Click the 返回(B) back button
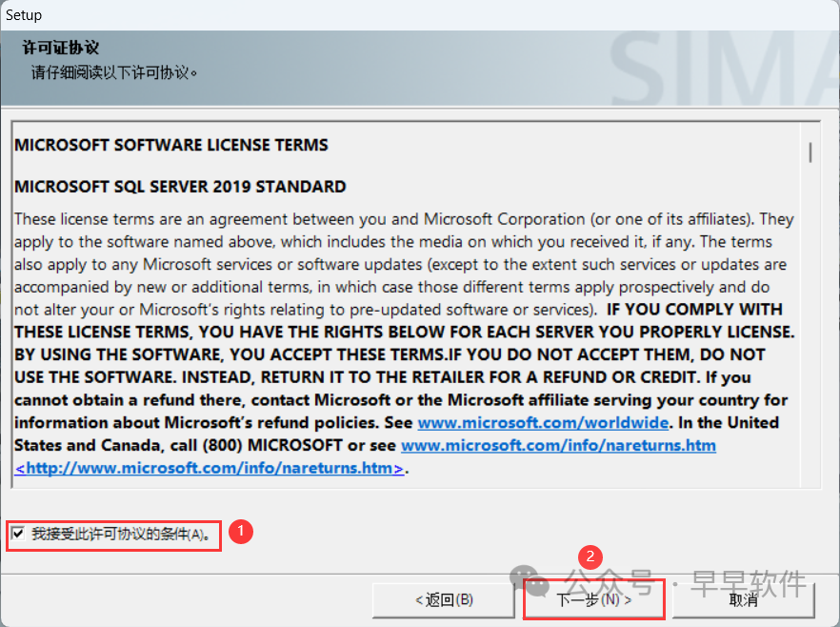This screenshot has width=840, height=627. (x=444, y=599)
